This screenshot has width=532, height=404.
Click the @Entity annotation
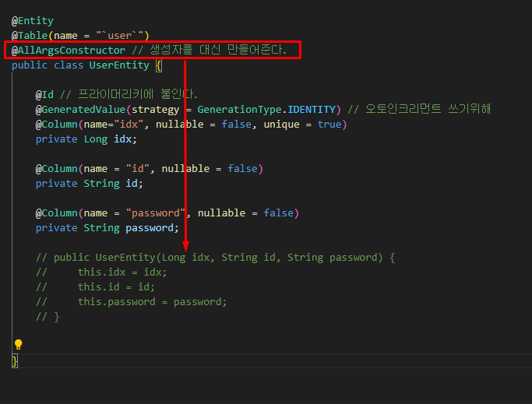click(33, 21)
